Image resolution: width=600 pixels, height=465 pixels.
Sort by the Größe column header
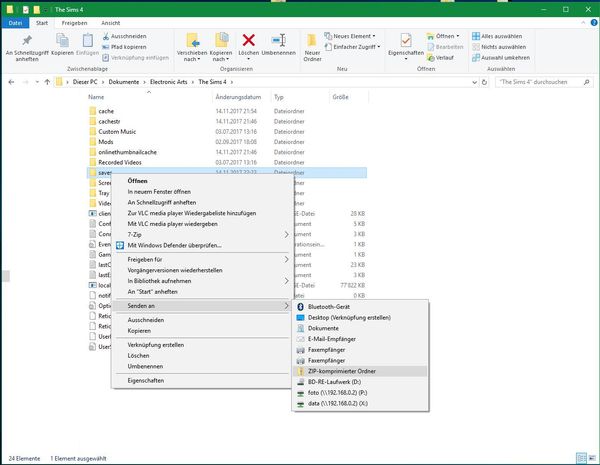349,97
